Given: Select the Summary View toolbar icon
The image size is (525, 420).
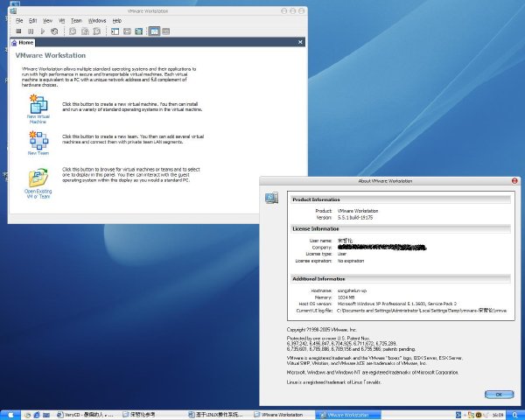Looking at the screenshot, I should click(154, 31).
